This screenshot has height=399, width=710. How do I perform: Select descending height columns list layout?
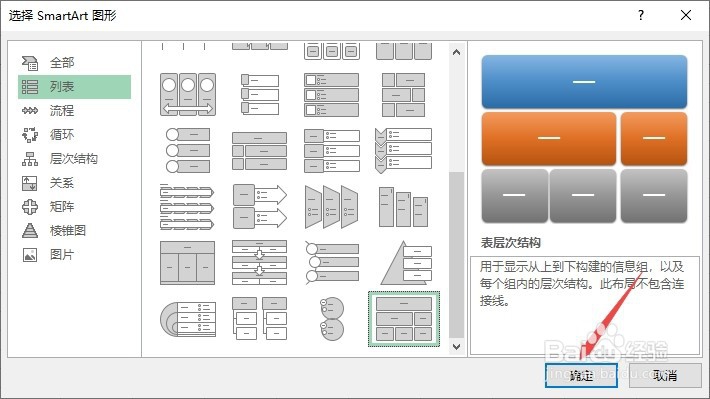pos(403,207)
